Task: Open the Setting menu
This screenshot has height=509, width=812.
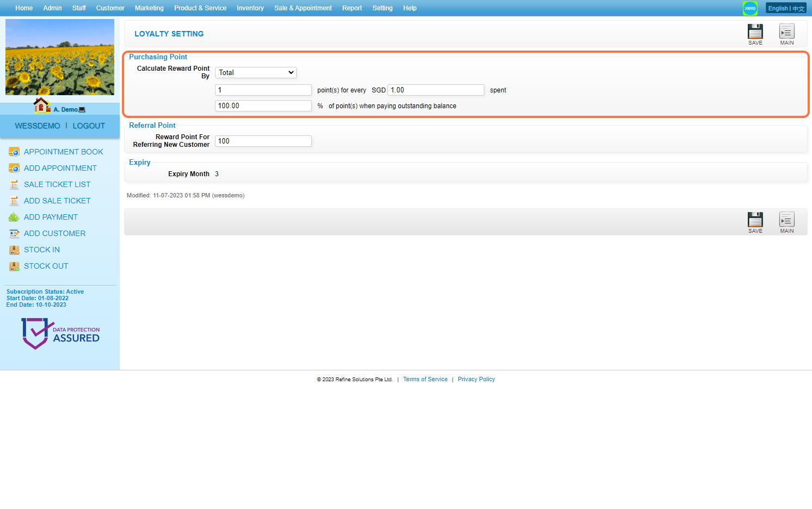Action: (383, 8)
